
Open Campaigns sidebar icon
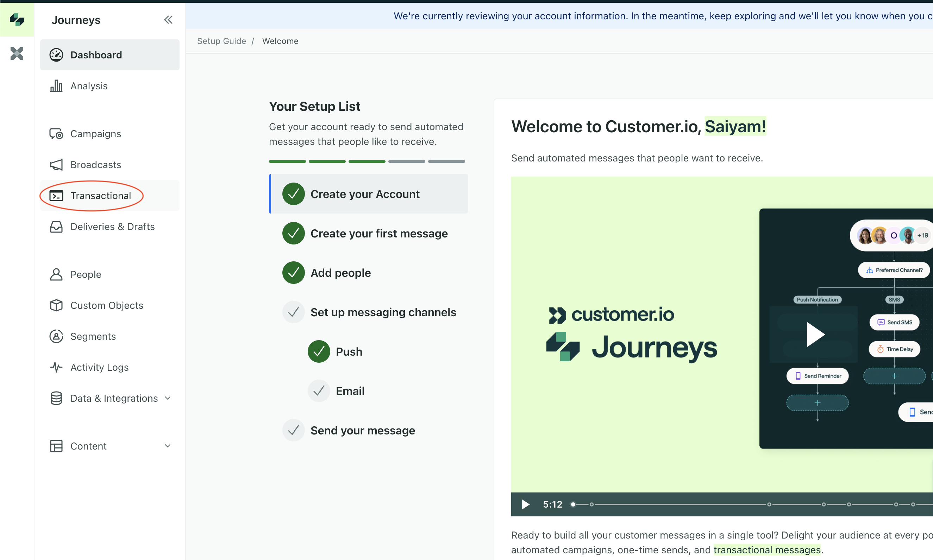[56, 134]
